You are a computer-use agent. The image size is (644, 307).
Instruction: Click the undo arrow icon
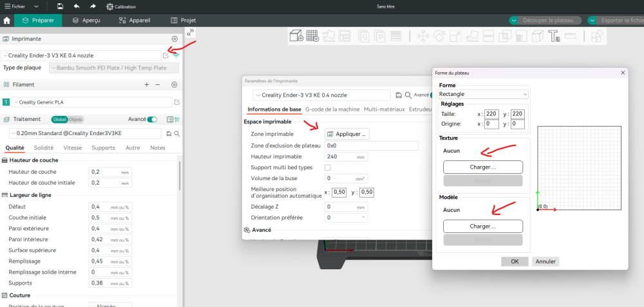point(77,6)
